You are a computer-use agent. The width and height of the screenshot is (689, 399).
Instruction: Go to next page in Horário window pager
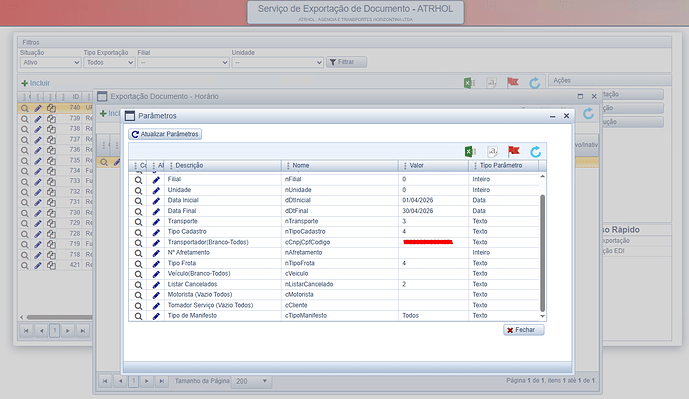click(x=147, y=381)
